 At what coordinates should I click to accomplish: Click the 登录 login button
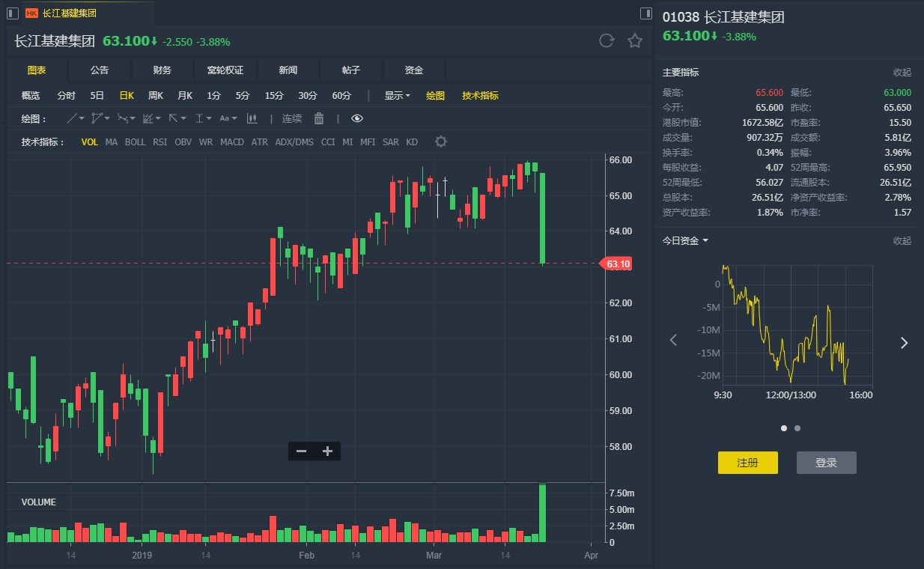826,463
